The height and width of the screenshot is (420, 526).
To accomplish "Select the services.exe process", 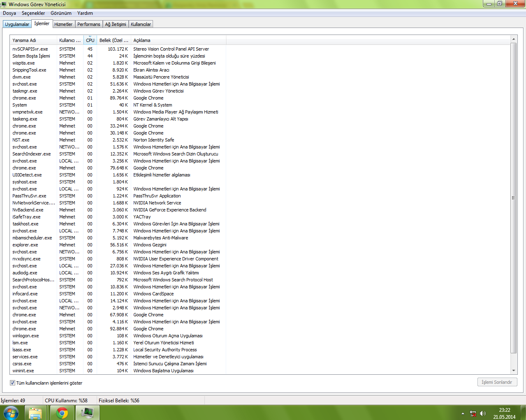I will (x=118, y=357).
